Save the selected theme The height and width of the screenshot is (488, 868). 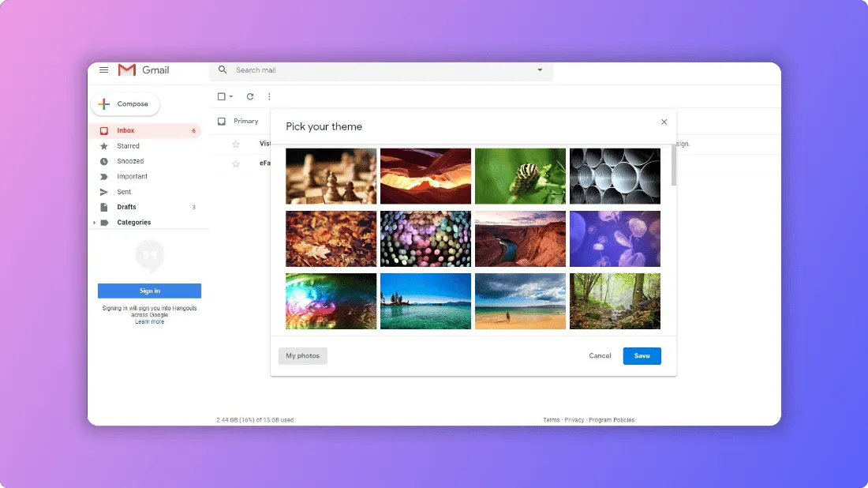(642, 355)
